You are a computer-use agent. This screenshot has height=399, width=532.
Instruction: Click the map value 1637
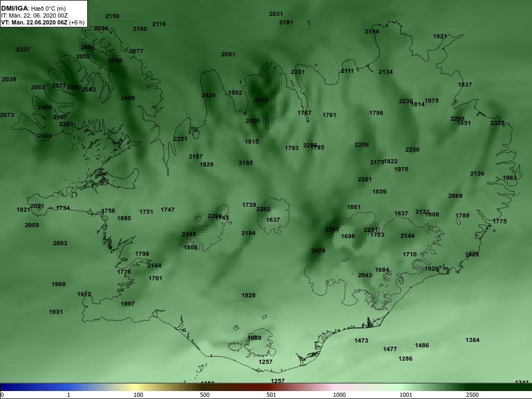coord(272,220)
